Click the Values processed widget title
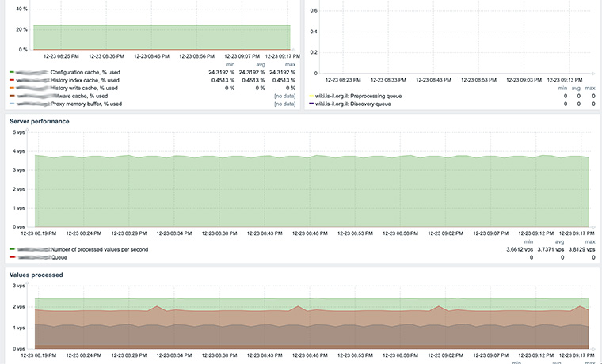Viewport: 602px width, 364px height. point(36,275)
